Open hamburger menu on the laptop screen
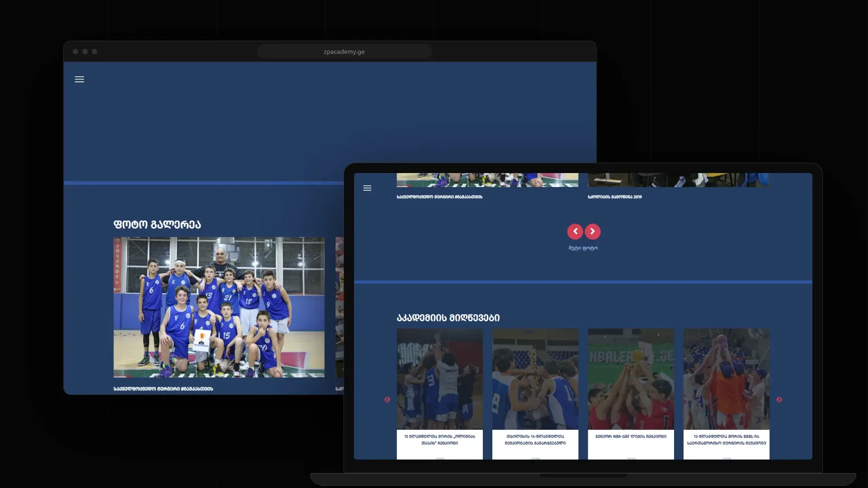 pos(367,188)
